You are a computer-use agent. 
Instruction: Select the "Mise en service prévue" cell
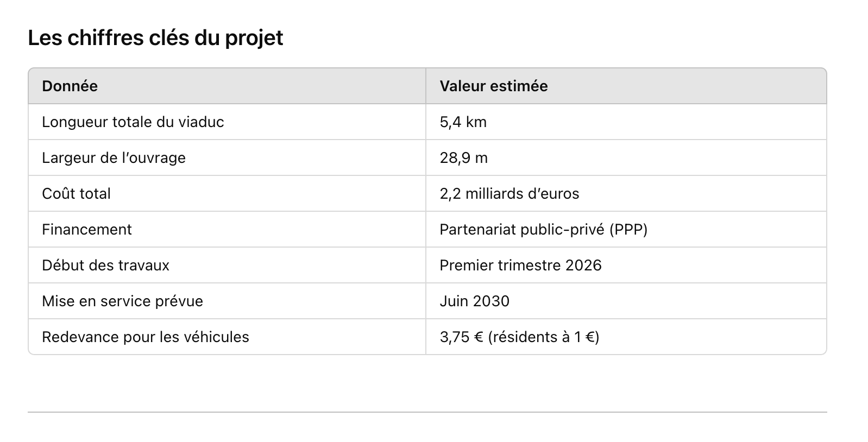[122, 301]
